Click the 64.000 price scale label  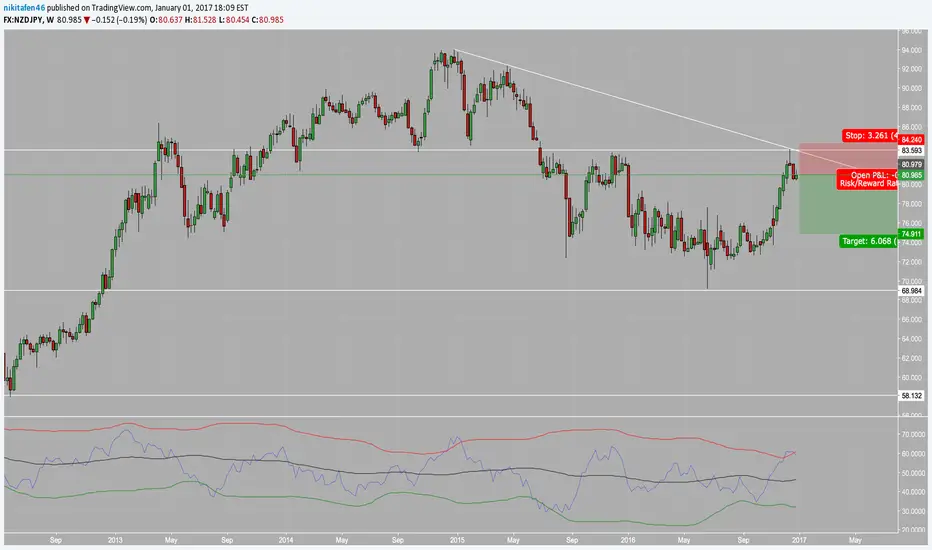(911, 339)
